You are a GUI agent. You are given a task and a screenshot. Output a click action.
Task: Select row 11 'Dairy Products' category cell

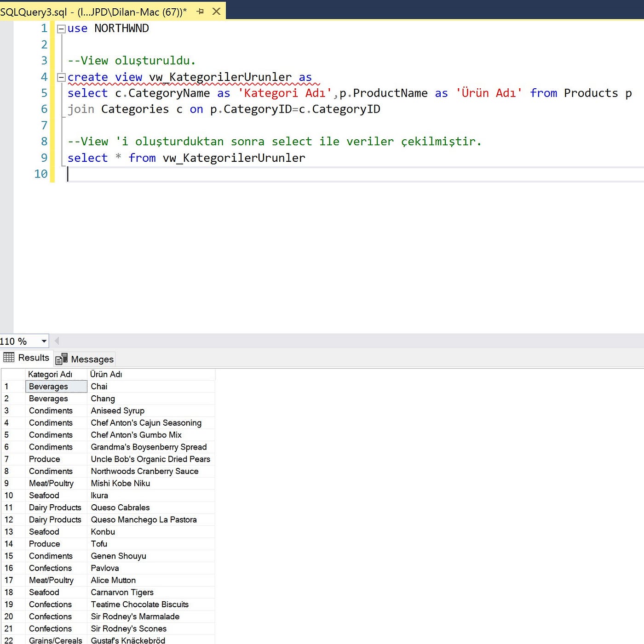56,507
